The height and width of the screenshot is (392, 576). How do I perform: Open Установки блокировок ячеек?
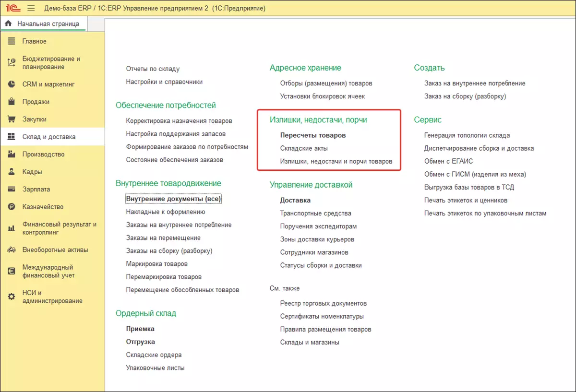coord(323,96)
